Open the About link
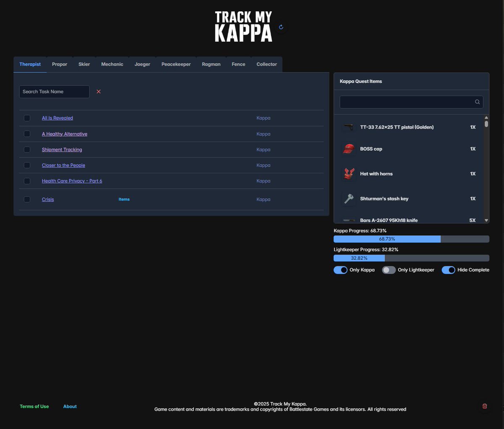Image resolution: width=504 pixels, height=429 pixels. coord(70,406)
